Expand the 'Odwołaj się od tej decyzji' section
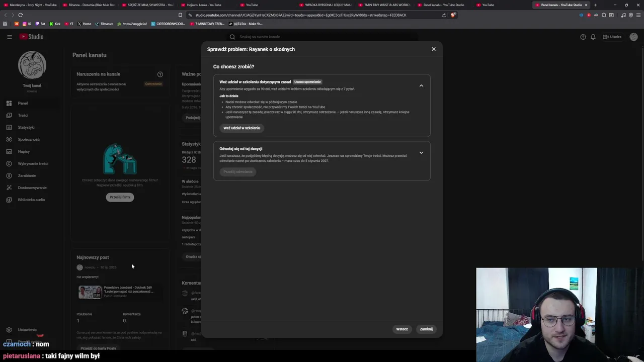This screenshot has width=644, height=362. [421, 152]
